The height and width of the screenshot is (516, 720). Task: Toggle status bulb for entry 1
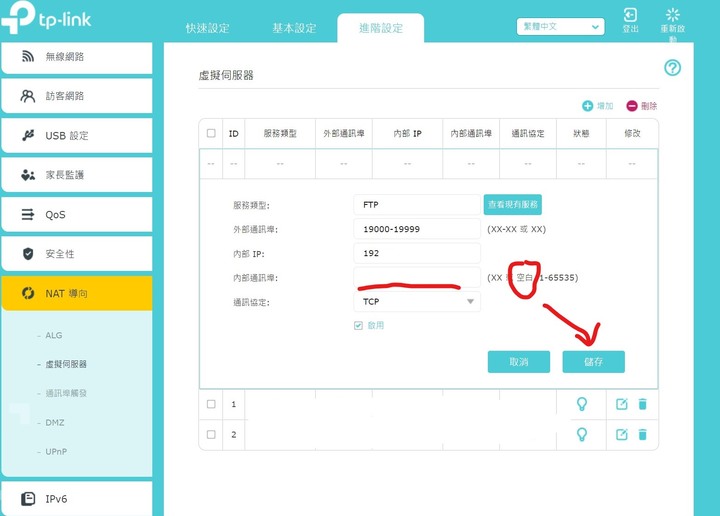(x=581, y=404)
